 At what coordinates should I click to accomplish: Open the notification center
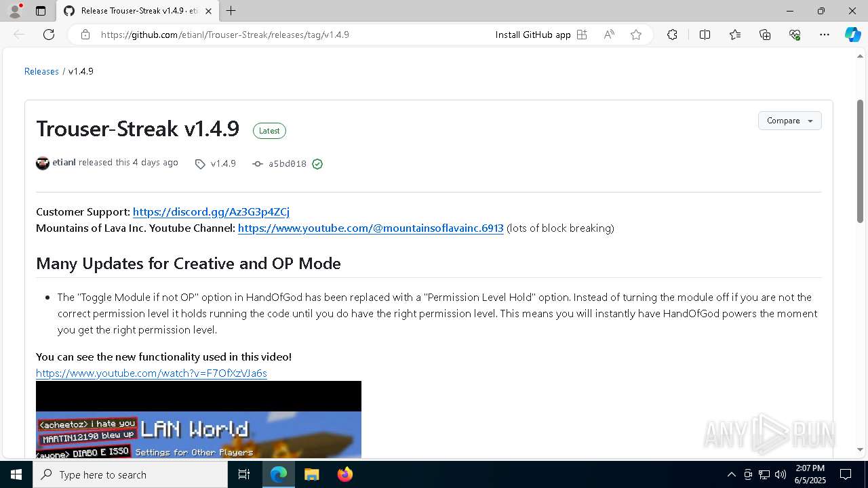[x=846, y=474]
